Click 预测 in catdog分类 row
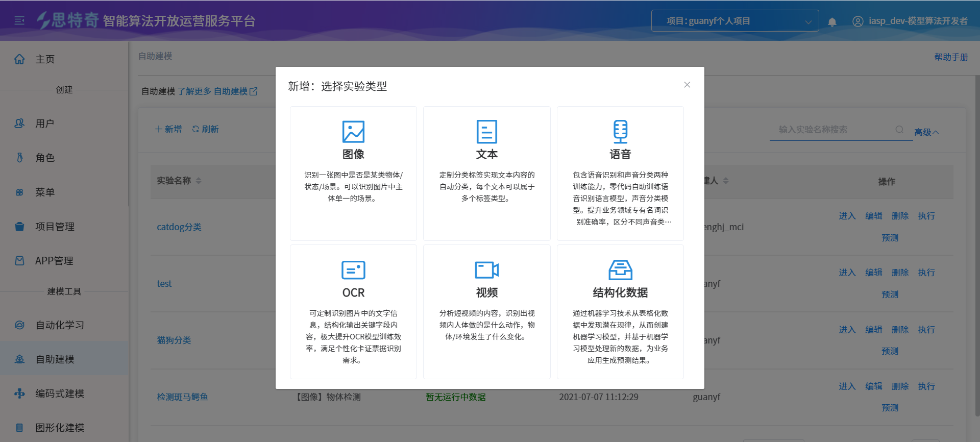This screenshot has width=980, height=442. [890, 238]
